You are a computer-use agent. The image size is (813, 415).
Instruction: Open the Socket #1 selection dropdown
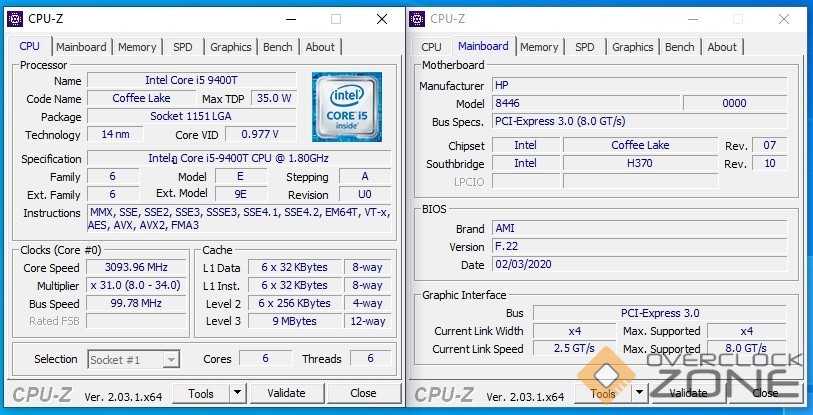(x=134, y=359)
